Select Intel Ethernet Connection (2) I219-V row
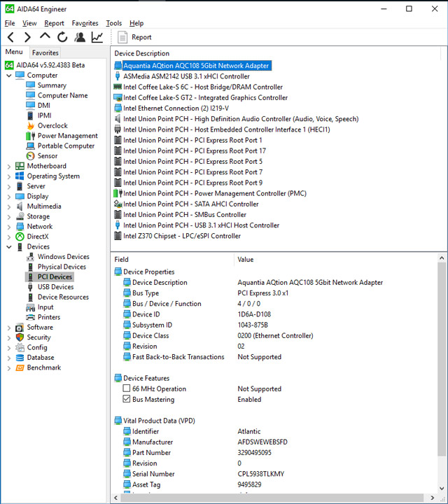Viewport: 448px width, 504px height. (x=176, y=108)
